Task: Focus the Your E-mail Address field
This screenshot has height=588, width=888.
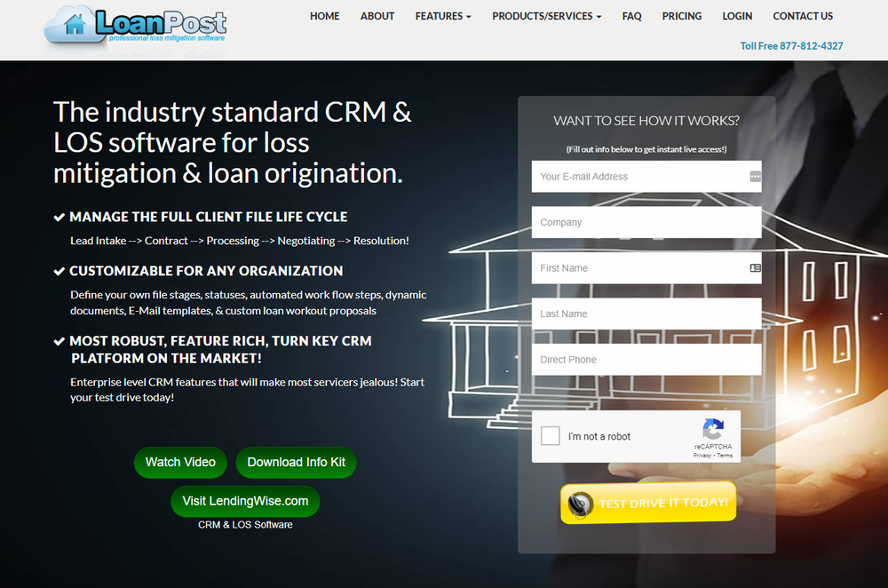Action: pyautogui.click(x=646, y=177)
